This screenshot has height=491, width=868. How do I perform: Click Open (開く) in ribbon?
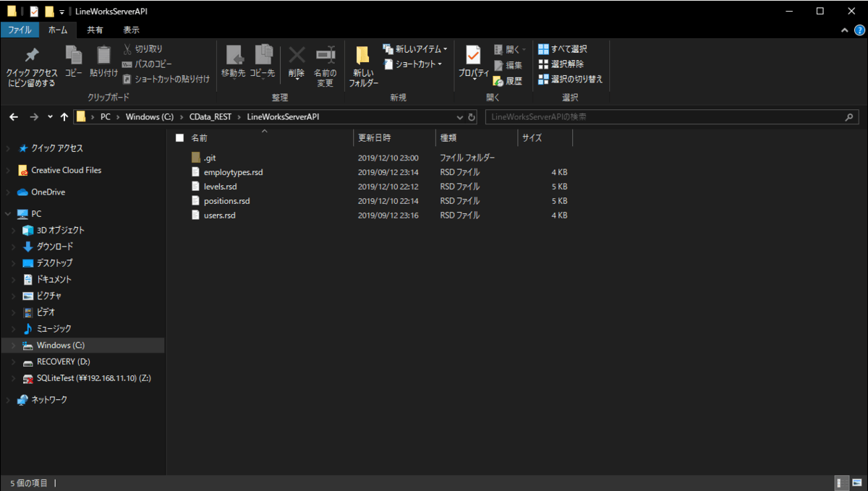click(511, 49)
